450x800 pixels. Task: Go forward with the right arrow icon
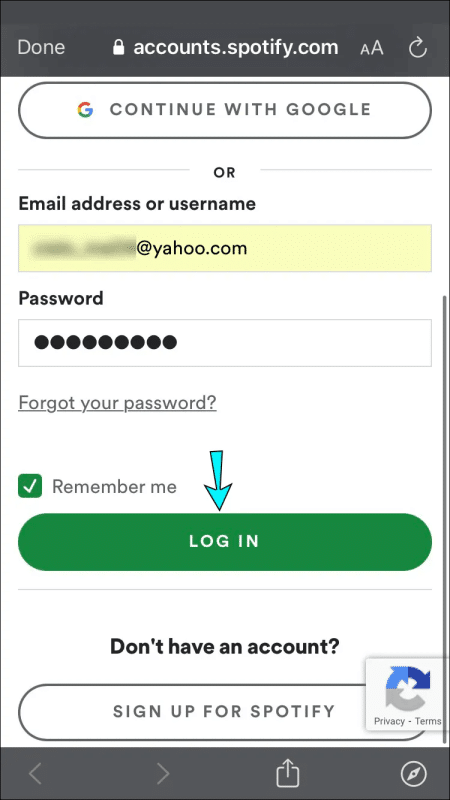[163, 773]
